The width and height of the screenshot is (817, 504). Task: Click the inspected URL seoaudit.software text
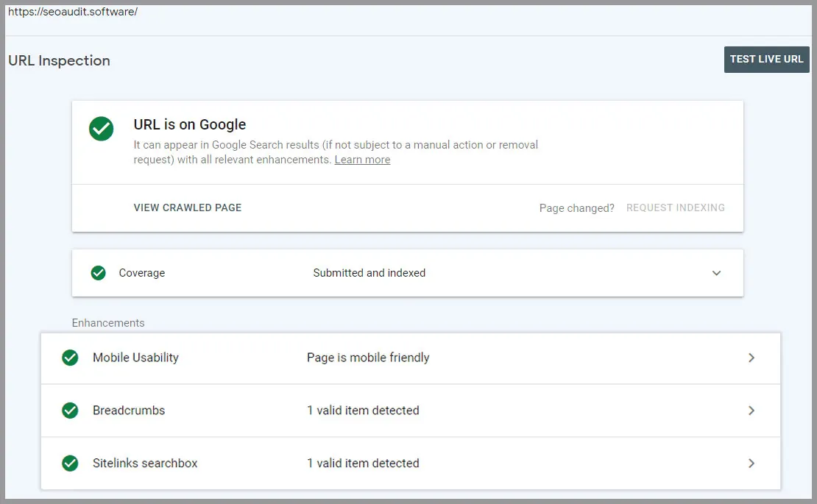(72, 12)
